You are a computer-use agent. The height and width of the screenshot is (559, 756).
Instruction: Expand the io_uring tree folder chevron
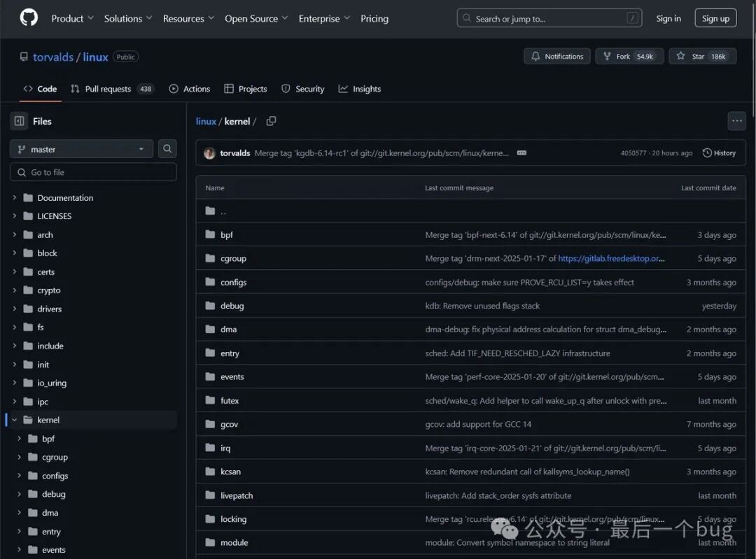(15, 383)
